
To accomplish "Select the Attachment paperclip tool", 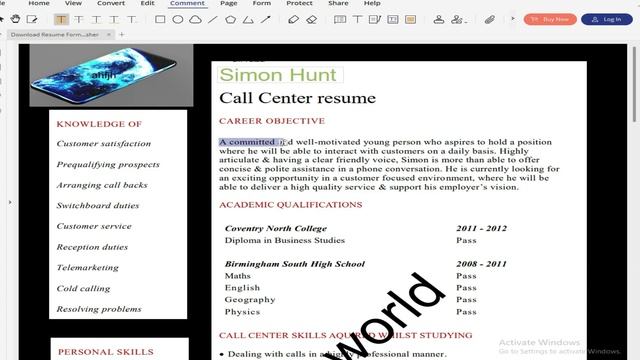I will [x=490, y=19].
